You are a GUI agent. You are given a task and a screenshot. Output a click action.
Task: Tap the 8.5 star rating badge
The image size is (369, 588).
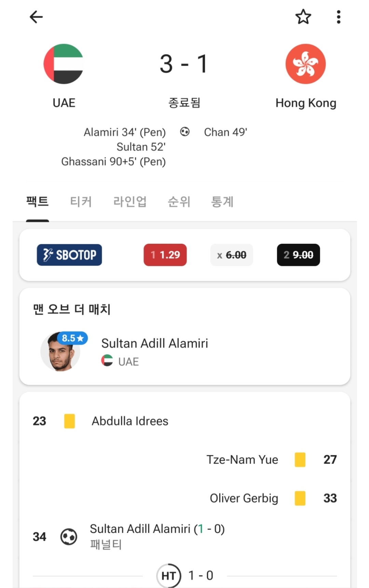(72, 338)
